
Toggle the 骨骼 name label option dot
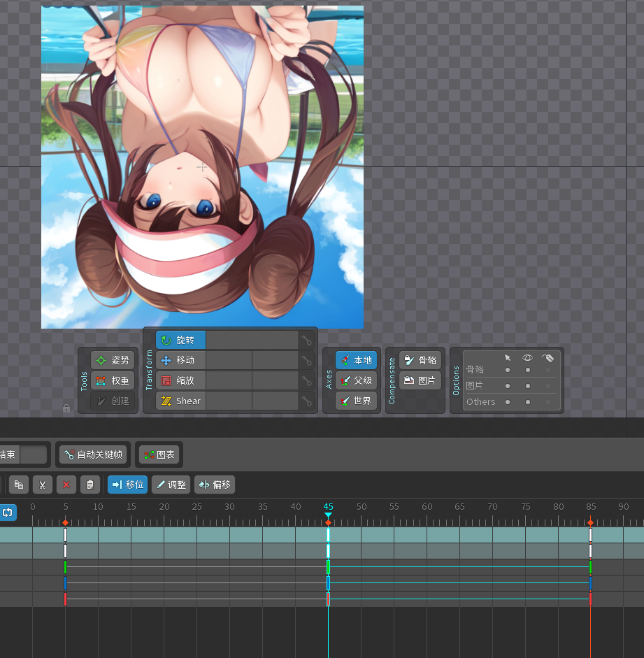click(548, 370)
